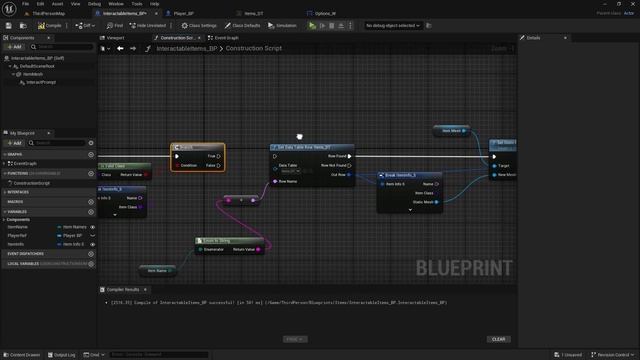Add a new graph with plus icon
The height and width of the screenshot is (360, 640).
point(91,154)
